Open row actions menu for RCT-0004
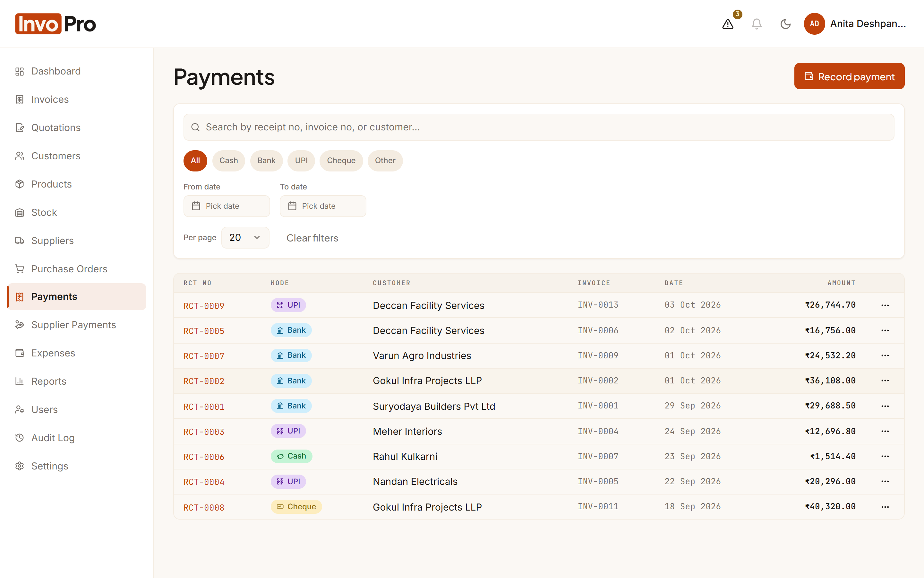 (885, 481)
